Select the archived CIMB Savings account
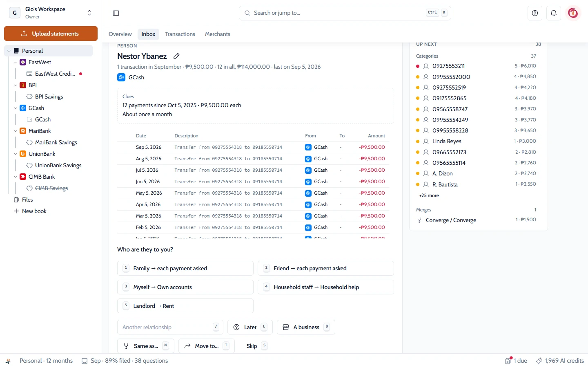 pos(51,188)
